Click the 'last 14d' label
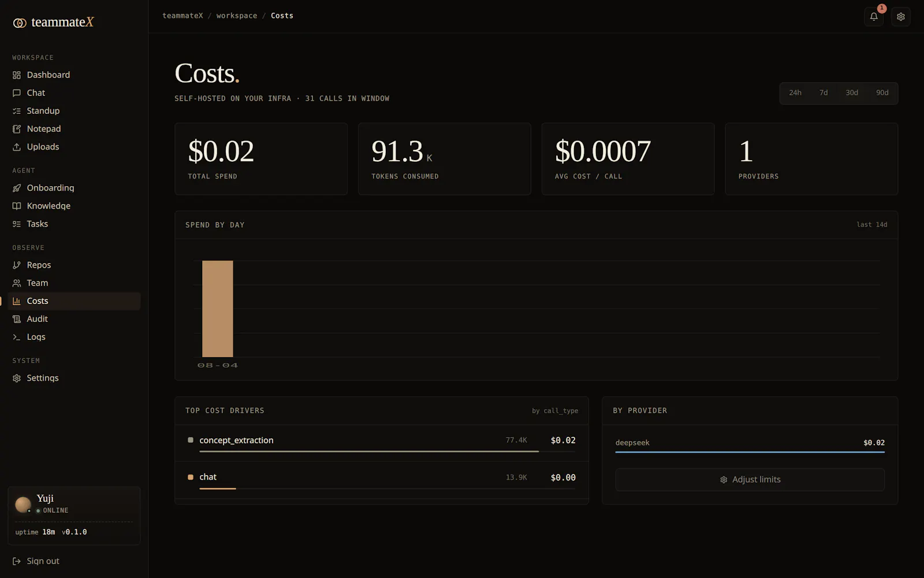Screen dimensions: 924x578 (x=872, y=225)
